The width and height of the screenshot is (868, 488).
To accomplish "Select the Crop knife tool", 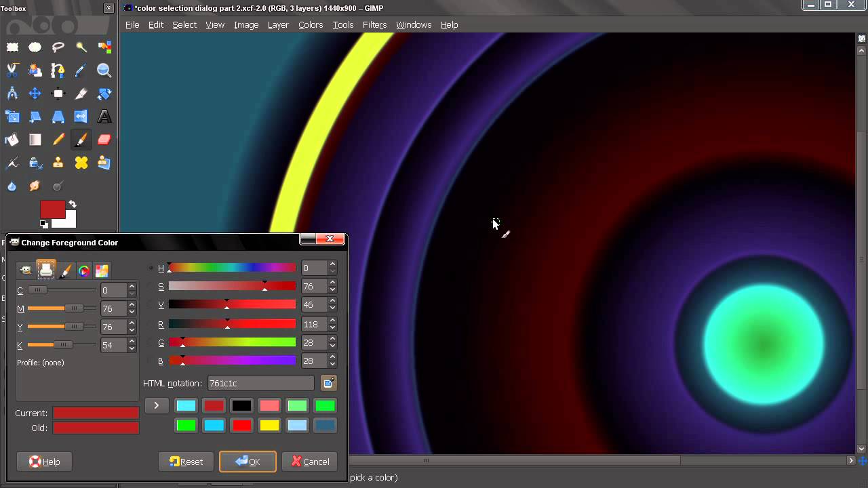I will [81, 94].
